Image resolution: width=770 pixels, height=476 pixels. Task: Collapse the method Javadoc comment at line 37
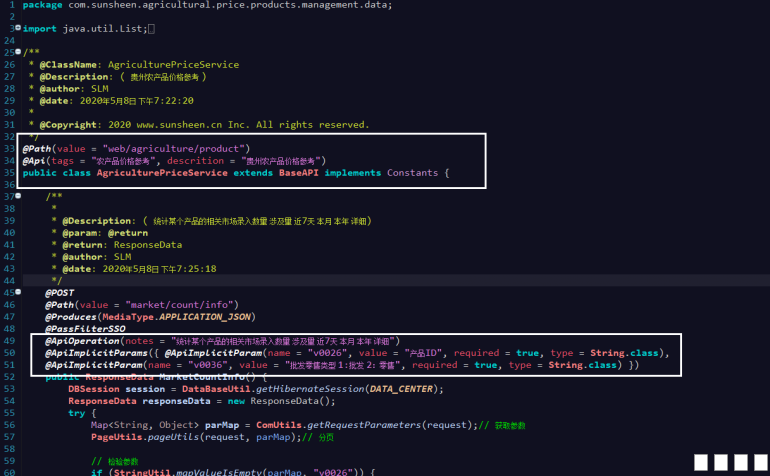point(18,197)
